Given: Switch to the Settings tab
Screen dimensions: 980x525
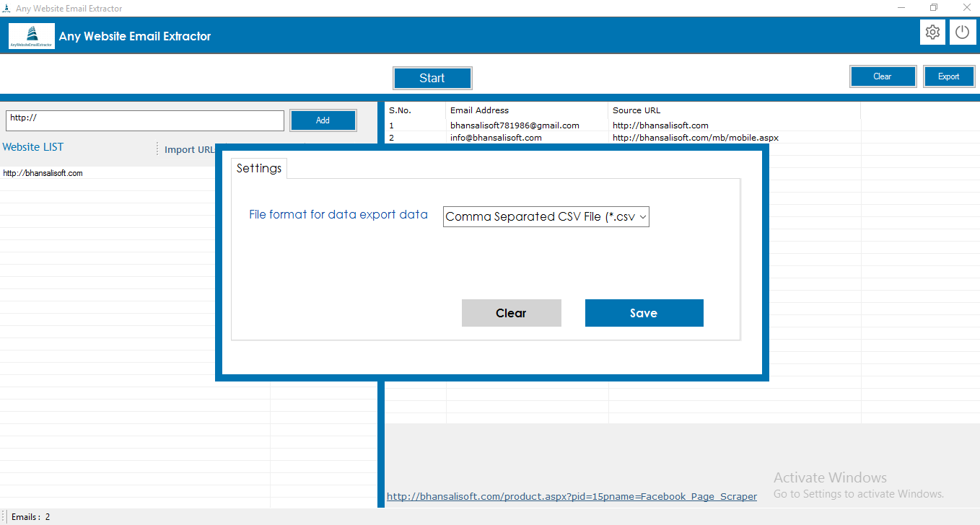Looking at the screenshot, I should tap(259, 168).
